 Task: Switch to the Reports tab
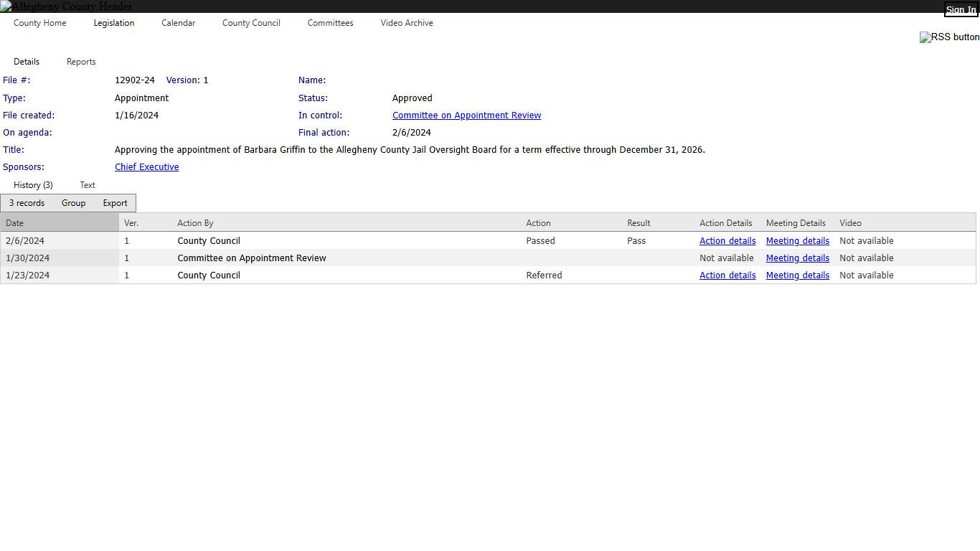coord(81,62)
